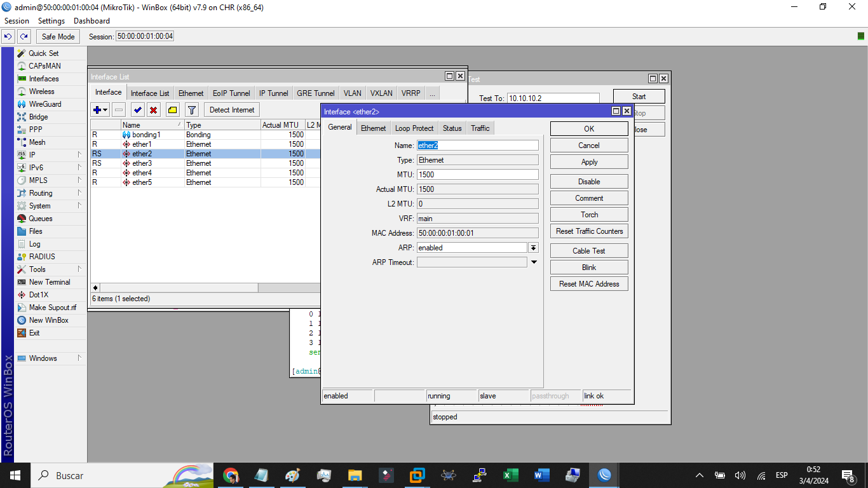Expand IPv6 submenu in sidebar

(79, 168)
